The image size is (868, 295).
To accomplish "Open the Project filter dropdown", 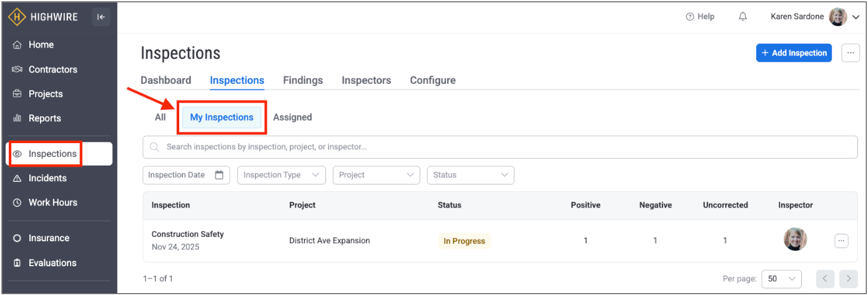I will pyautogui.click(x=376, y=175).
